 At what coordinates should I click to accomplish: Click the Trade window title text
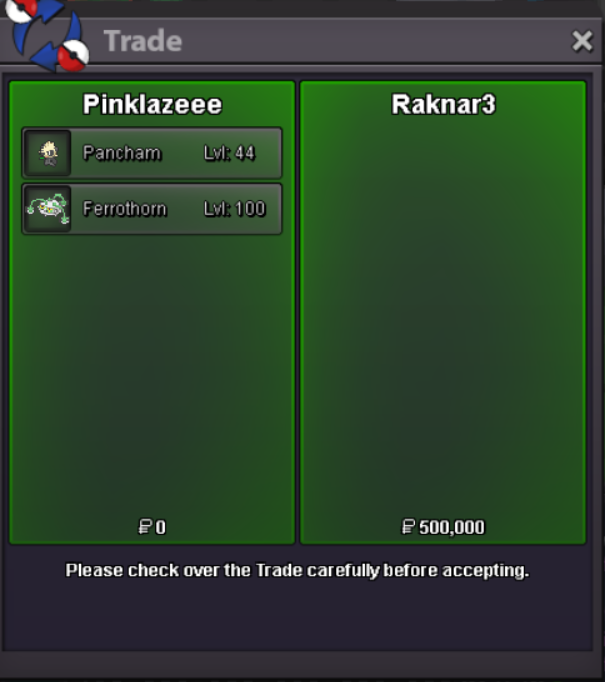tap(143, 41)
